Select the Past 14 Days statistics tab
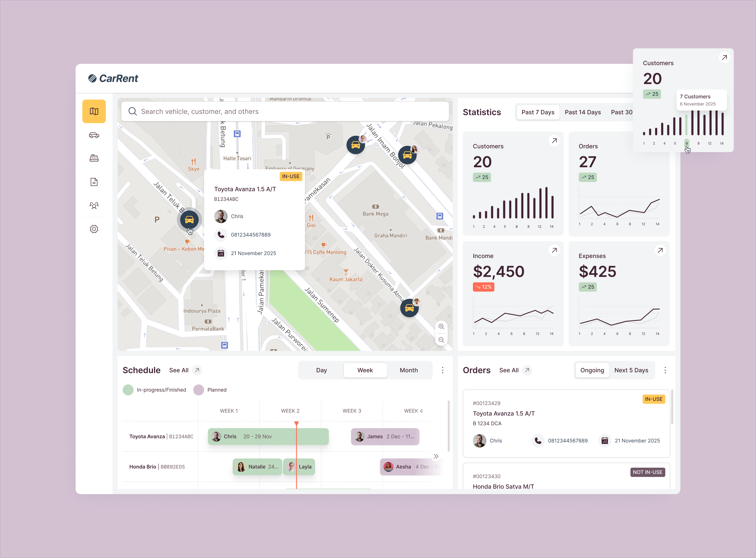756x558 pixels. point(583,112)
